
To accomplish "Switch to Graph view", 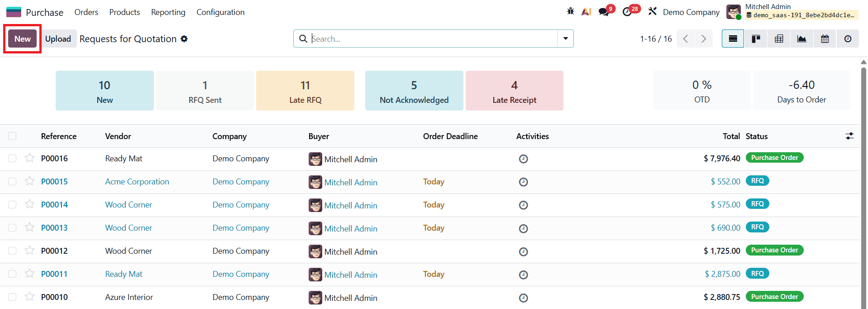I will (802, 39).
